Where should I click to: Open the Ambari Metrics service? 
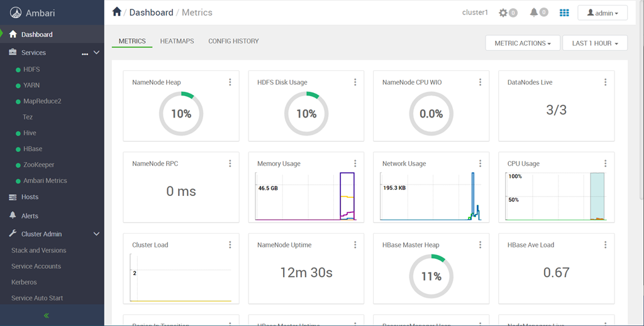(x=45, y=180)
